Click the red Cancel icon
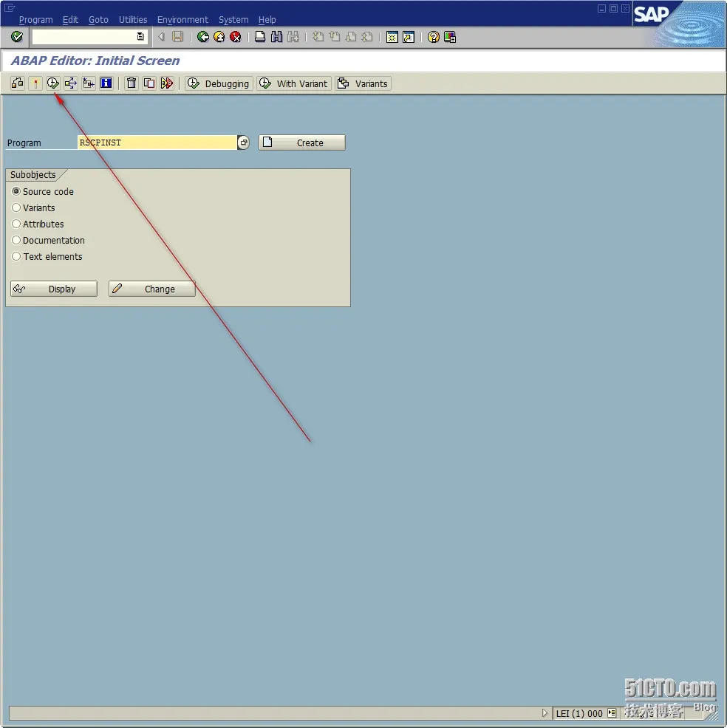 pyautogui.click(x=236, y=37)
